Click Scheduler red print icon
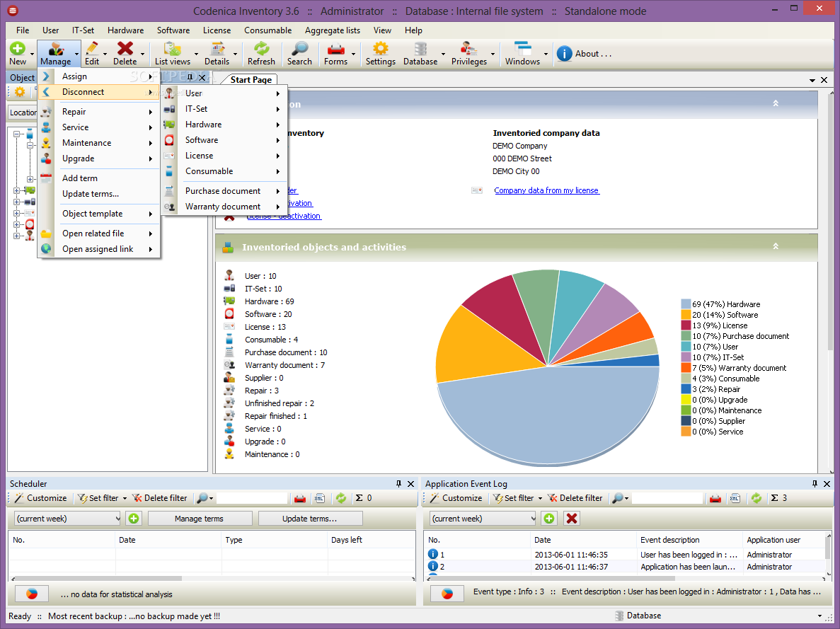The image size is (840, 629). click(x=300, y=498)
